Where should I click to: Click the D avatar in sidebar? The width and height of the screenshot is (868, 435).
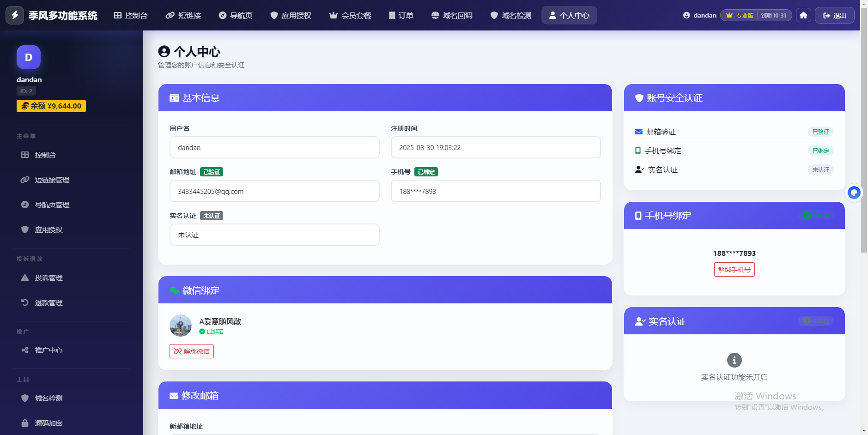(29, 57)
